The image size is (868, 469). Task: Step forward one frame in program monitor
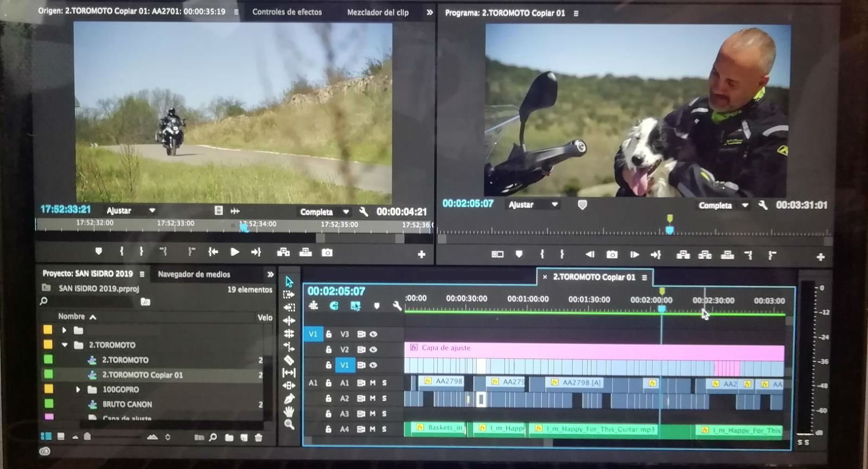[634, 254]
